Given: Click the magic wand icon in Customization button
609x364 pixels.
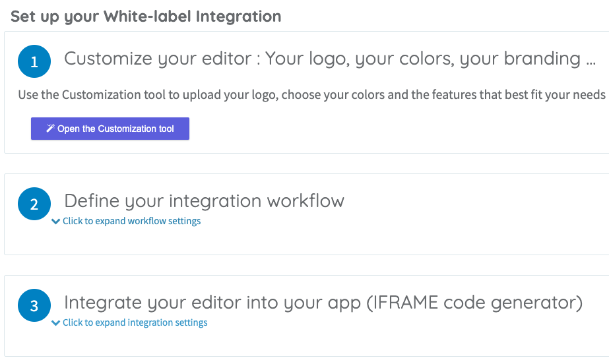Looking at the screenshot, I should [x=50, y=129].
